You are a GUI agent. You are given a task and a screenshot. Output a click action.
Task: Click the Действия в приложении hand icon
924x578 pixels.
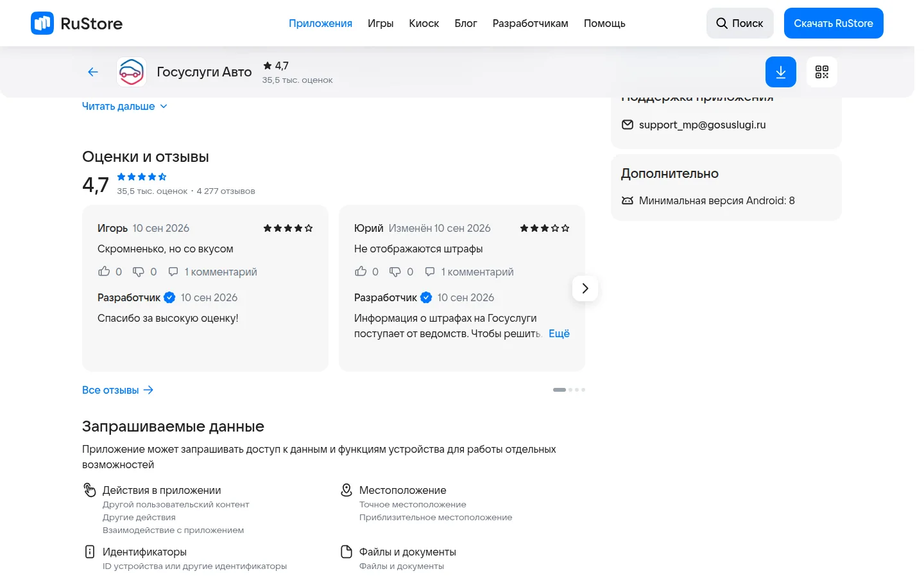(90, 490)
